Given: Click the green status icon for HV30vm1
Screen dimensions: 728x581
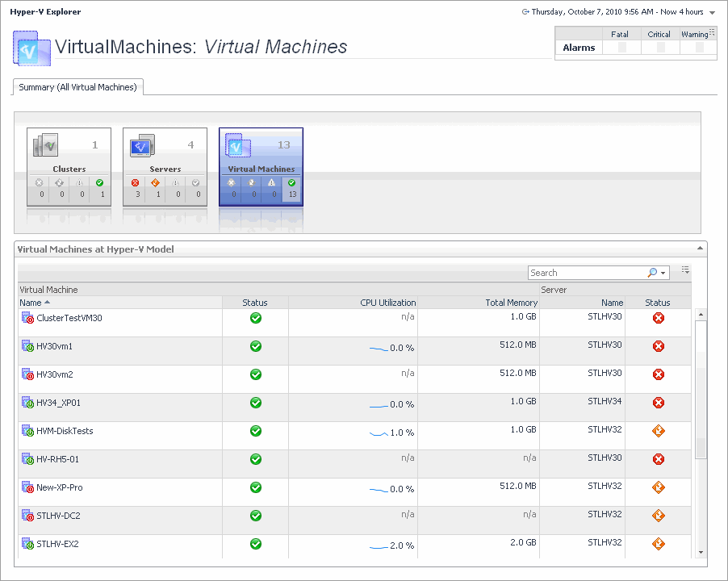Looking at the screenshot, I should (x=255, y=346).
